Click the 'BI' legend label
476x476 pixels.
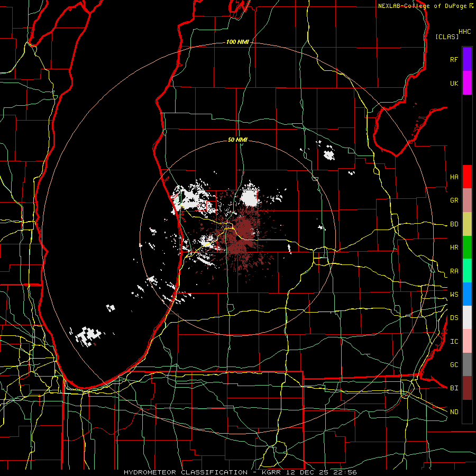pos(454,388)
